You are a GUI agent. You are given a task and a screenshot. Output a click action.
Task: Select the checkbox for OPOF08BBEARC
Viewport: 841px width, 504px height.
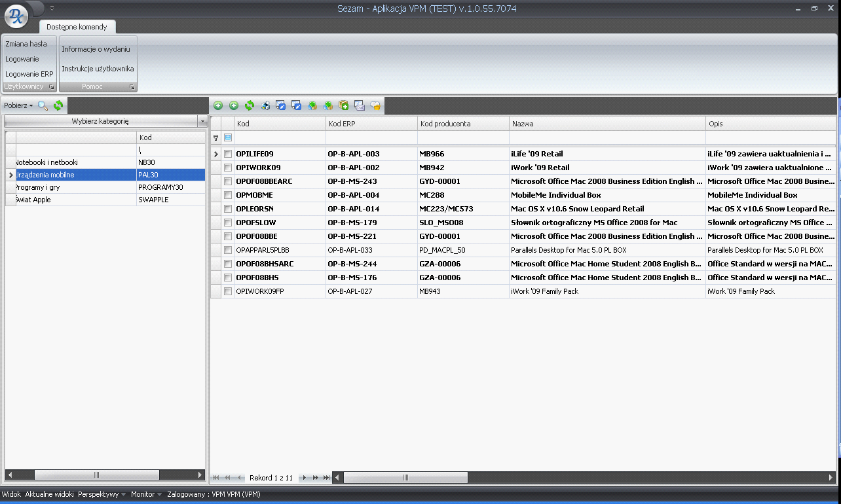[x=228, y=181]
